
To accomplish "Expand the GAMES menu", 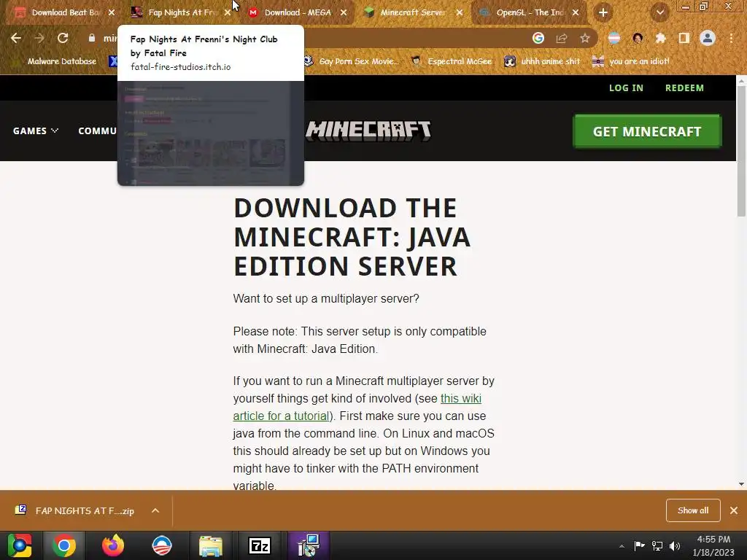I will (x=35, y=131).
